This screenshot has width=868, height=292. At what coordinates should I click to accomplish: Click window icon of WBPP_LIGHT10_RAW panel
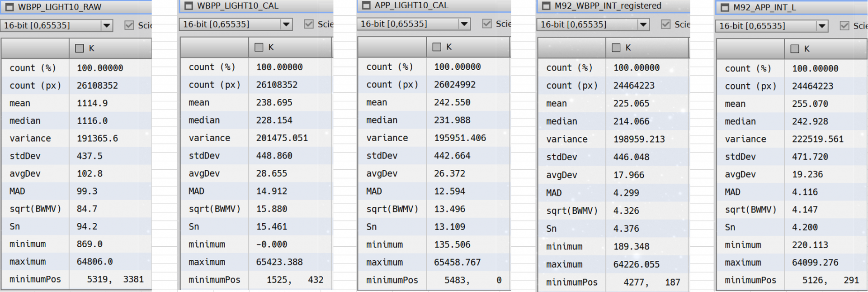(x=9, y=7)
